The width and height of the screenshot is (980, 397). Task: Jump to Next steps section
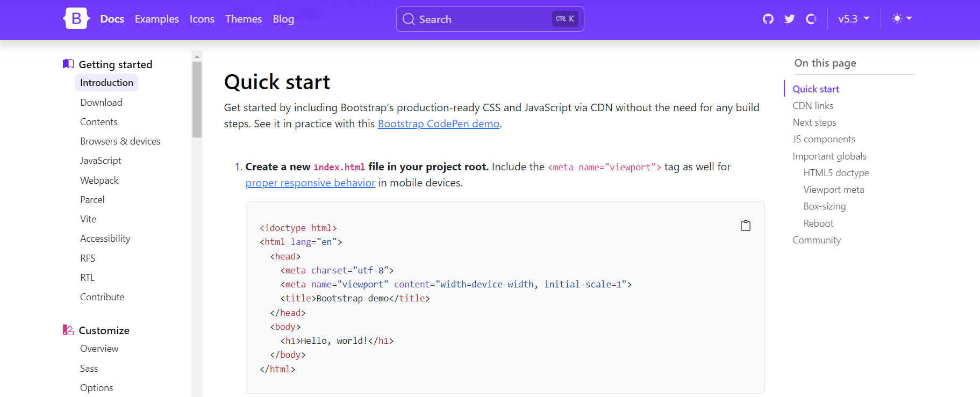point(814,122)
